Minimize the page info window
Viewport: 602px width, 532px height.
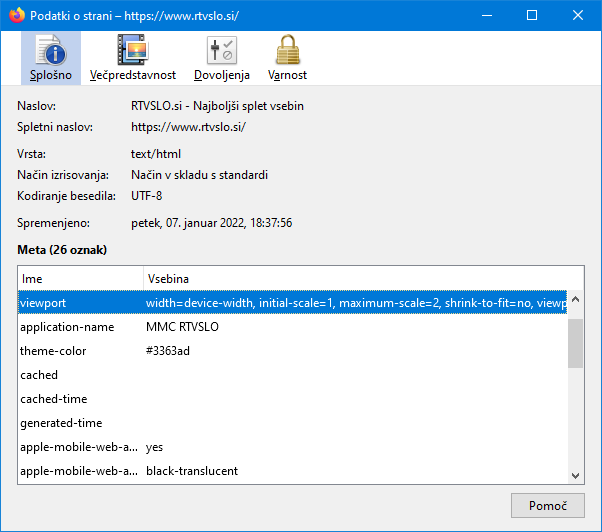tap(487, 15)
